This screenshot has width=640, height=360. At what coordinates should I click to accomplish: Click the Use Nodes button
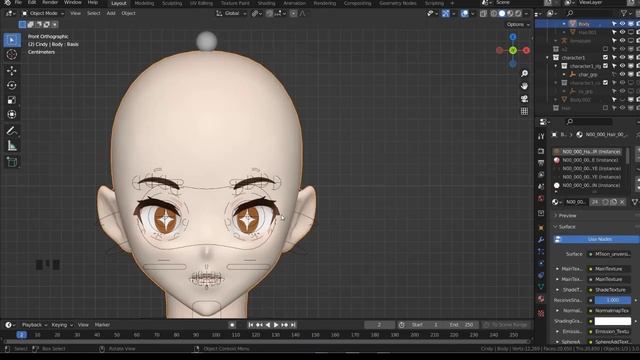coord(596,239)
